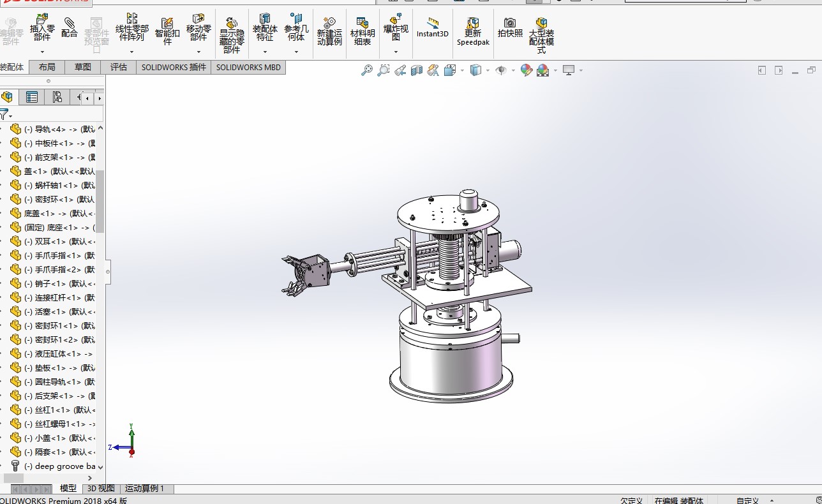Open dropdown under Reference Geometry
The image size is (822, 504).
coord(296,52)
